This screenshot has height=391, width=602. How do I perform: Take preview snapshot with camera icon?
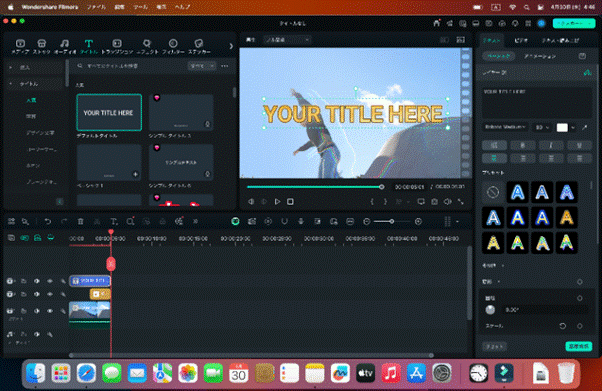(x=434, y=202)
